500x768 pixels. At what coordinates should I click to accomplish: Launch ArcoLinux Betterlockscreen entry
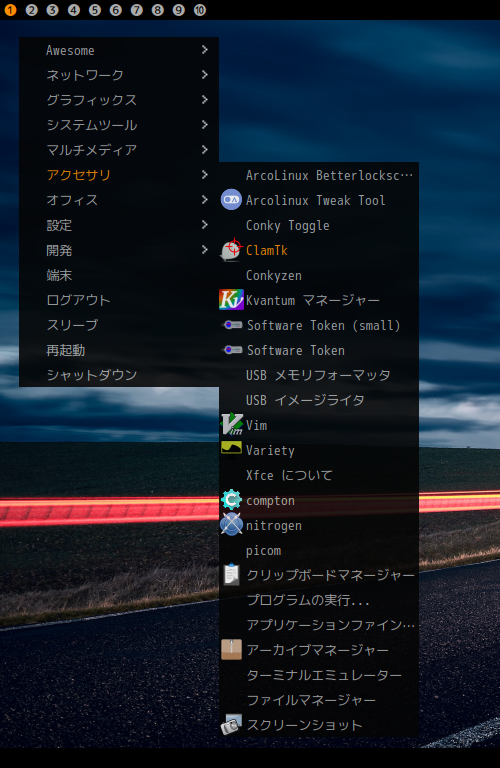coord(319,175)
